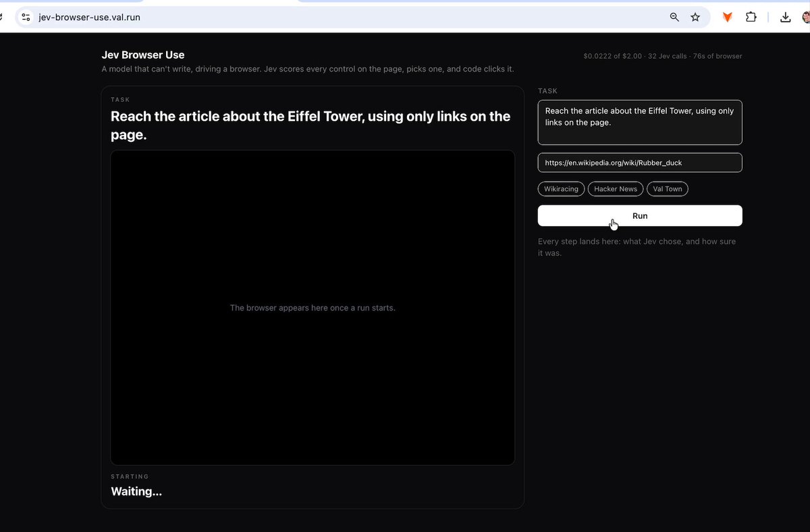Click the usage cost and calls summary
Image resolution: width=810 pixels, height=532 pixels.
click(x=663, y=56)
